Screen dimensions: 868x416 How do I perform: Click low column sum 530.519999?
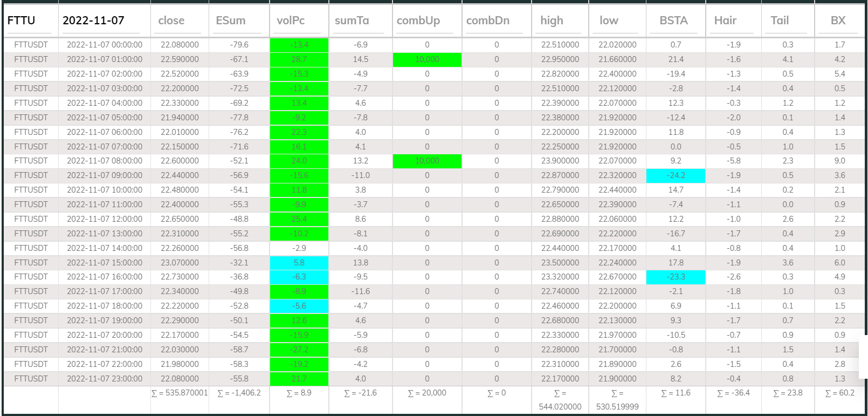pos(617,400)
